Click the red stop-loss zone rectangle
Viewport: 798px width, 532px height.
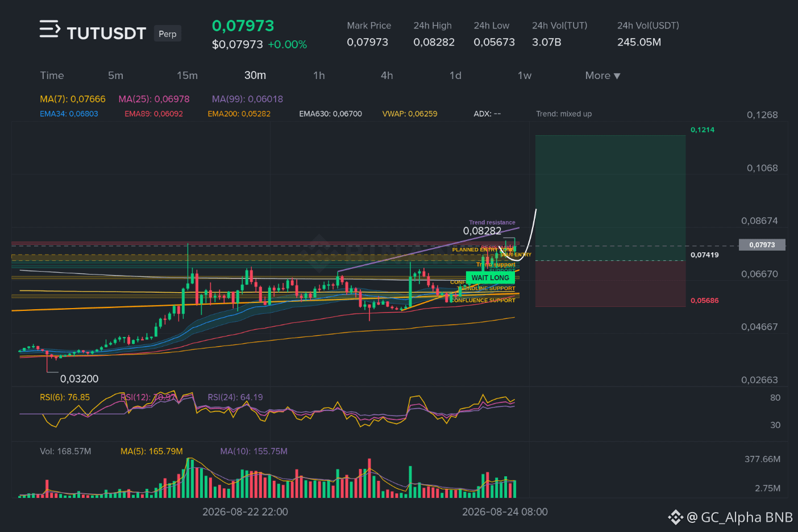tap(610, 284)
